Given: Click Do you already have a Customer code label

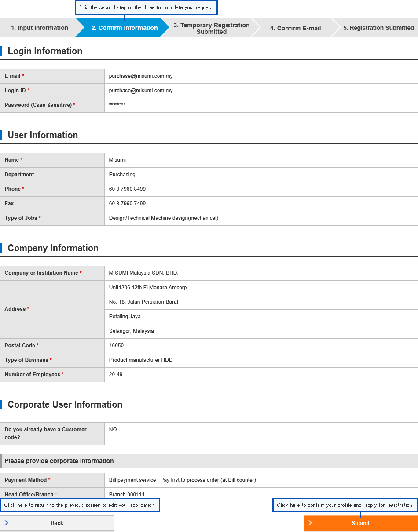Looking at the screenshot, I should pyautogui.click(x=46, y=434).
